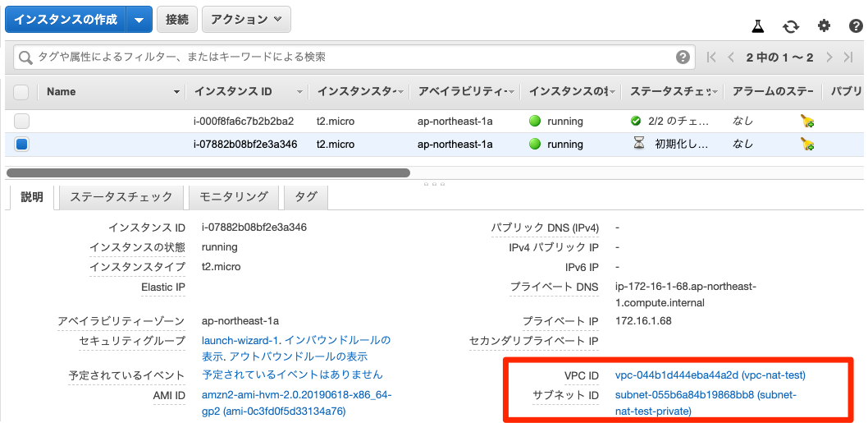Switch to the ステータスチェック tab

[x=121, y=197]
